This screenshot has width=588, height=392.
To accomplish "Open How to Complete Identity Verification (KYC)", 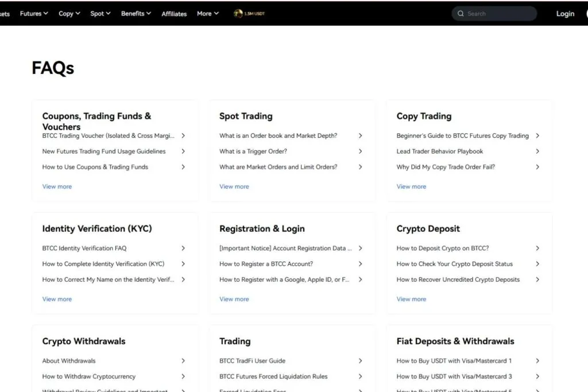I will click(103, 264).
